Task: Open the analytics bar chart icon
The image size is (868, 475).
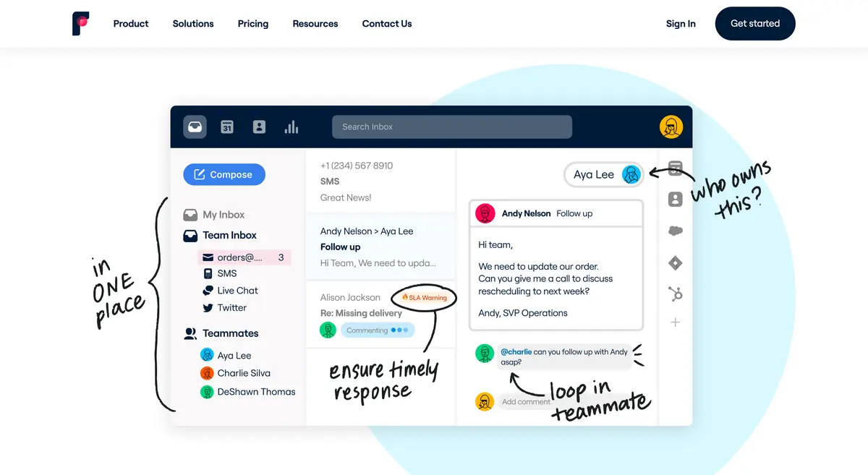Action: point(292,127)
